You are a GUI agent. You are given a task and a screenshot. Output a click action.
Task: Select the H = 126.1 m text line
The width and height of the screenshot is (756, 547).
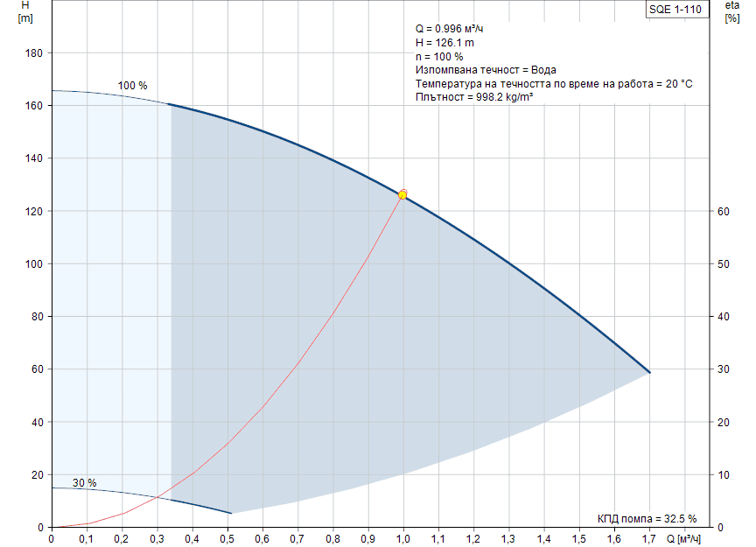point(444,43)
